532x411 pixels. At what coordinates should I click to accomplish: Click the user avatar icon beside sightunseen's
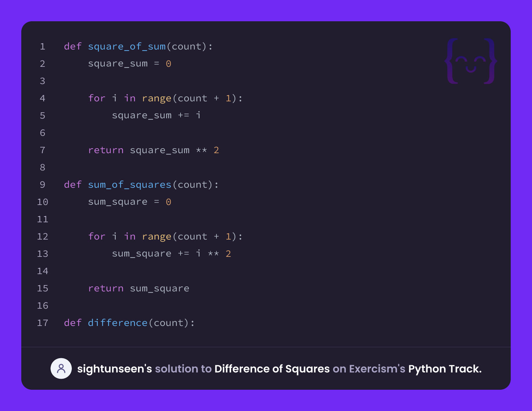pos(61,368)
